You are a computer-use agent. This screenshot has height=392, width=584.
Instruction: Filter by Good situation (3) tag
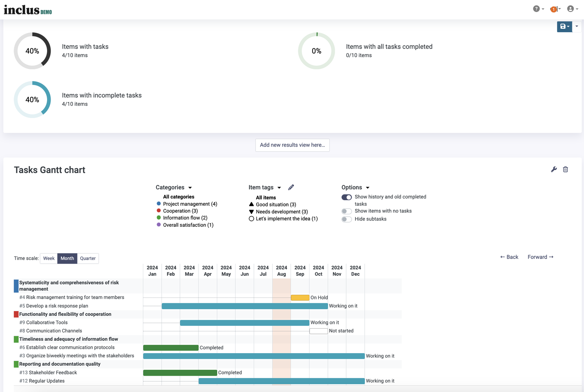click(x=276, y=205)
